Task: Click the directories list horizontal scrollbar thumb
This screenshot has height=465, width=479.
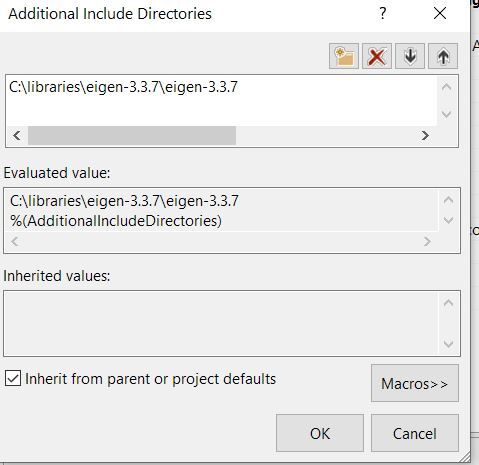Action: (132, 135)
